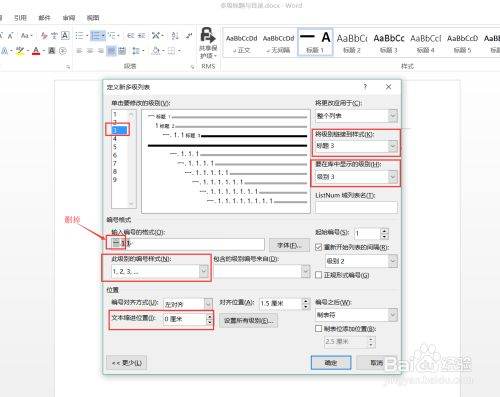Click the sort icon in the paragraph group

coord(175,35)
